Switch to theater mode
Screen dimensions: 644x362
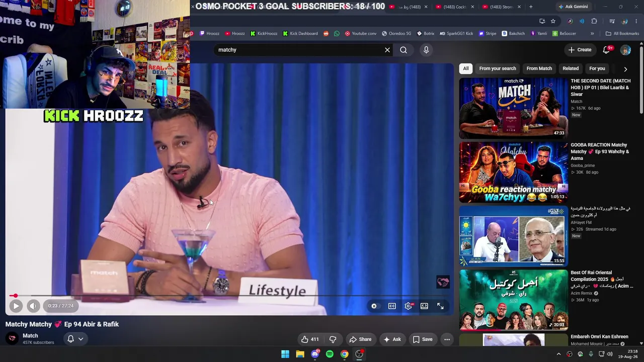424,306
